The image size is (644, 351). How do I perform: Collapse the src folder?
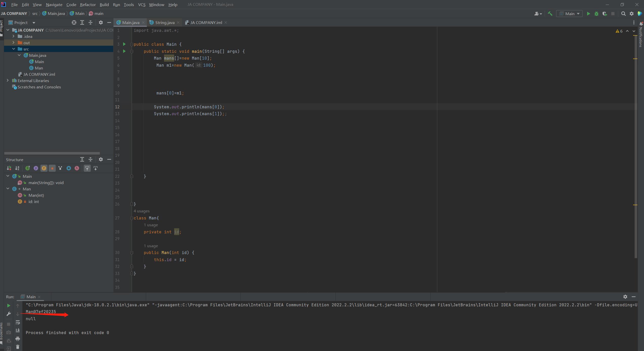click(x=13, y=49)
